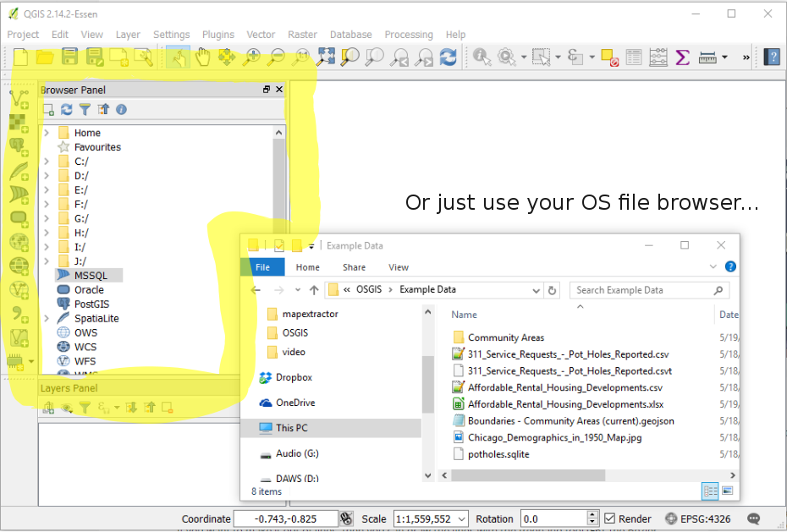Click the EPSG:4326 CRS button

(697, 519)
